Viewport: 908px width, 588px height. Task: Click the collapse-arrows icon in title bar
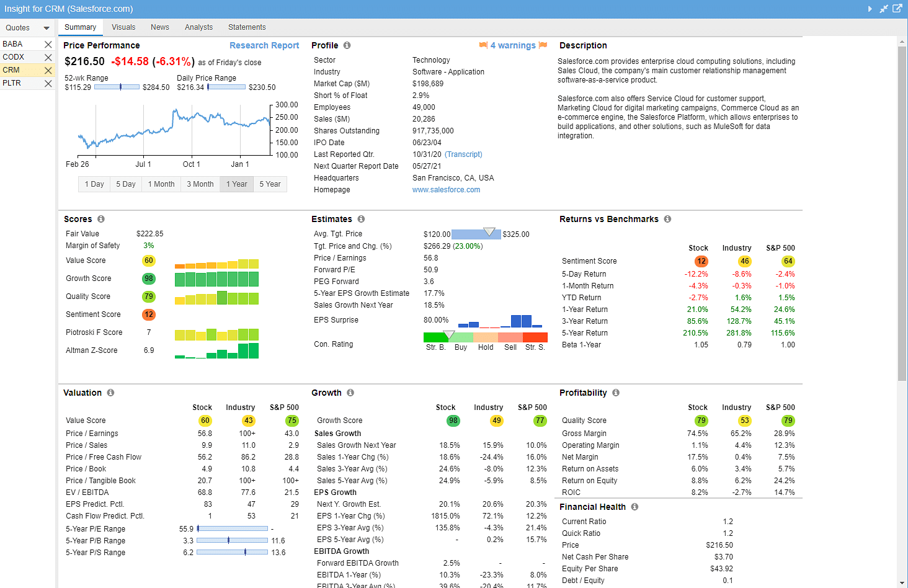[x=884, y=9]
